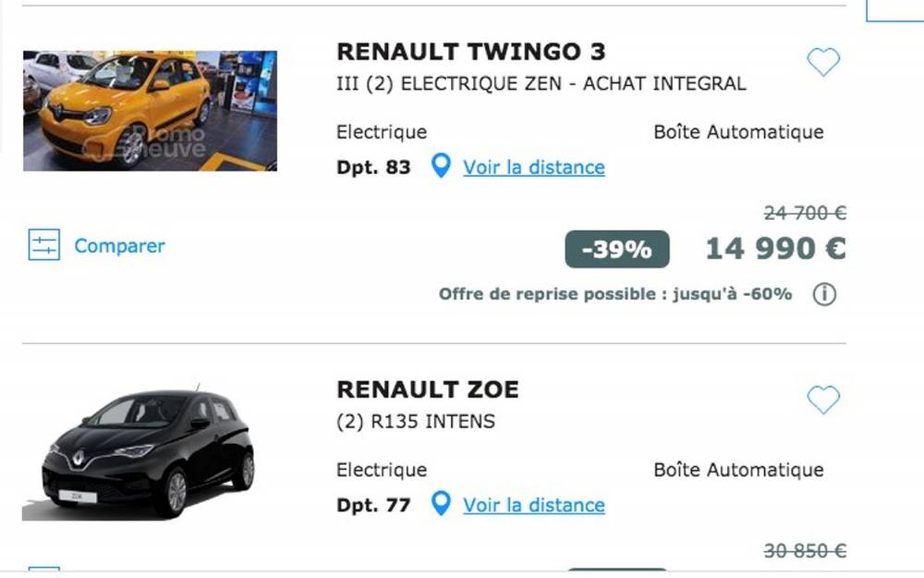Click the Twingo Electrique Zen subtitle

541,84
